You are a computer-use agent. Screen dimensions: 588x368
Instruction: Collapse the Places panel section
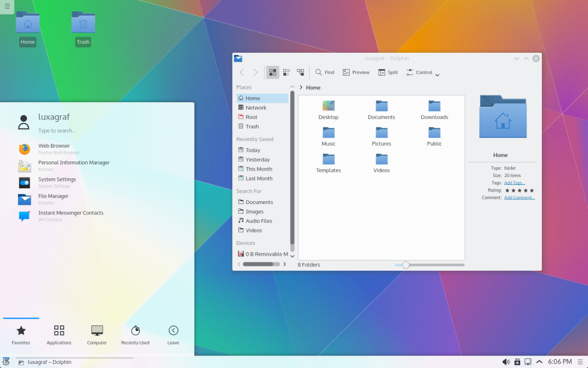[292, 86]
